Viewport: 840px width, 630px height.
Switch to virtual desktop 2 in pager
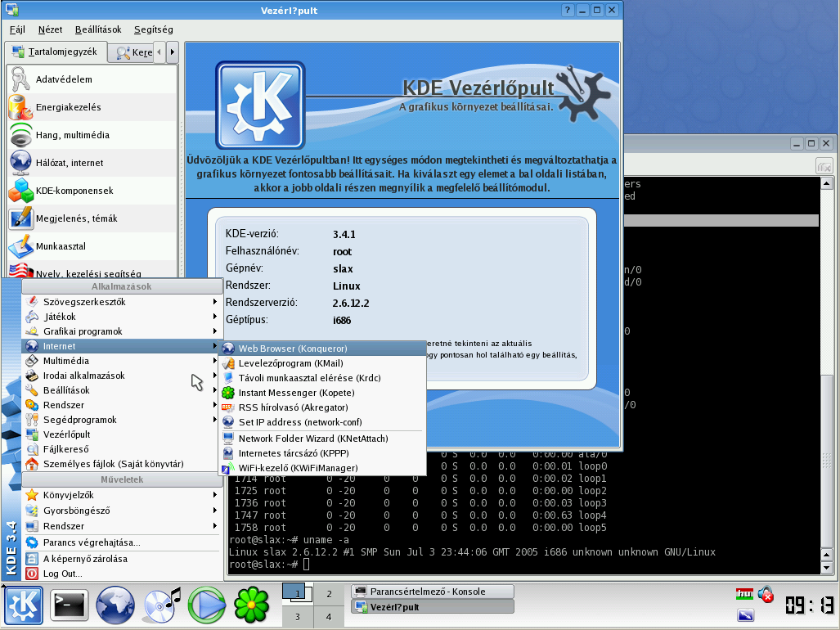329,594
